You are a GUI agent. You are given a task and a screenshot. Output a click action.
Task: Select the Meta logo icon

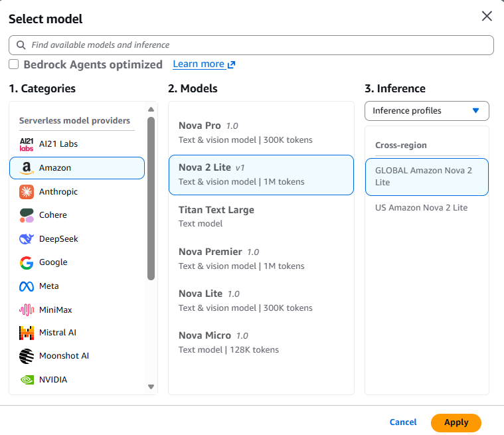click(x=27, y=286)
